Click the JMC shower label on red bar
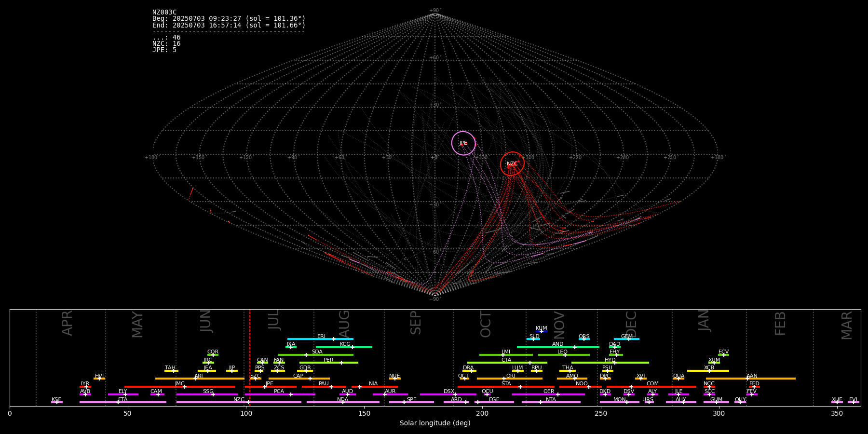 click(x=180, y=384)
